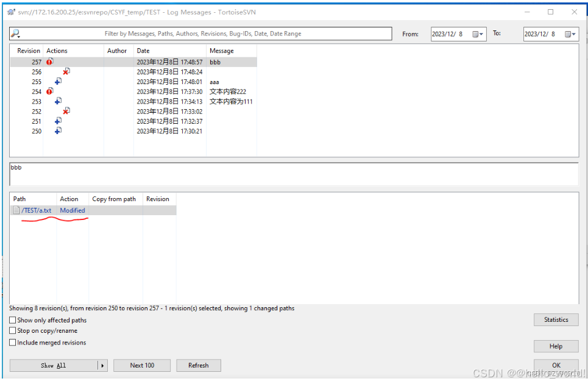Select revision 250 number cell

pos(37,131)
